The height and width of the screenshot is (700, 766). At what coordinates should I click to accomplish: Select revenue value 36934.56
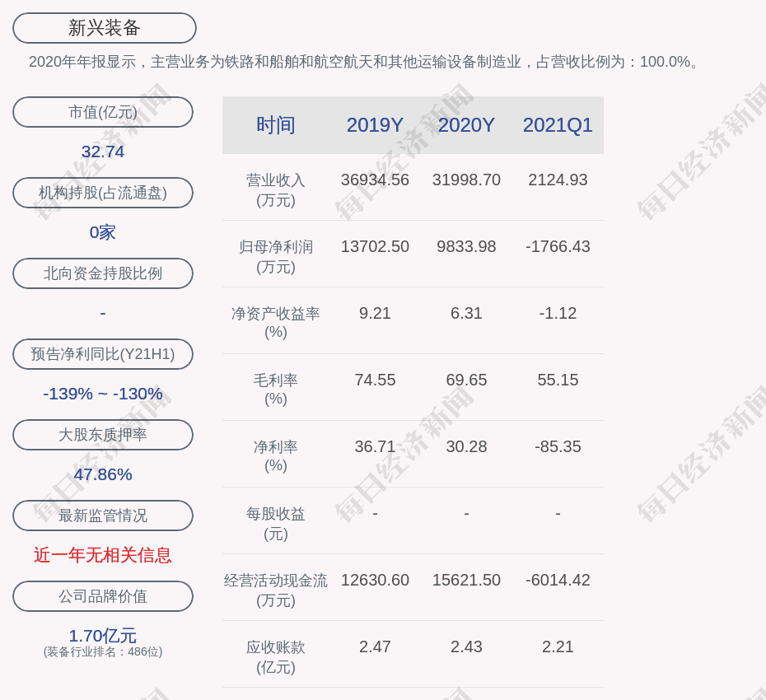point(375,180)
